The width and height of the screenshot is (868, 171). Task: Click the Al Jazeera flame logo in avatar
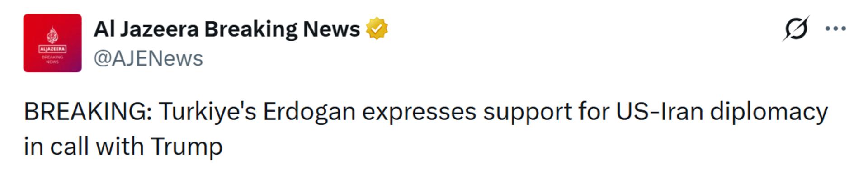coord(52,35)
